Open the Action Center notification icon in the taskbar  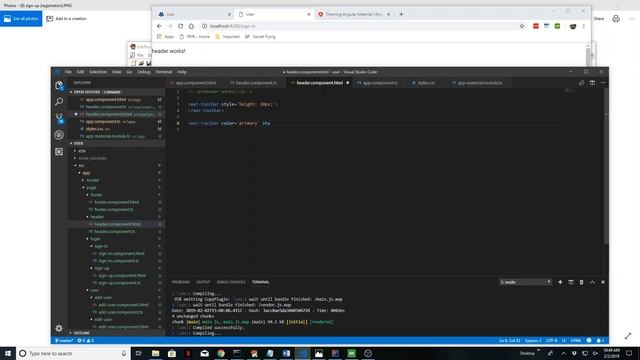(629, 353)
